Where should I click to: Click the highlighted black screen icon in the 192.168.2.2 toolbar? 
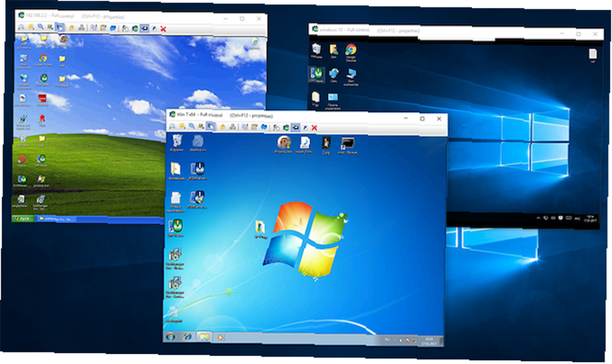[144, 29]
